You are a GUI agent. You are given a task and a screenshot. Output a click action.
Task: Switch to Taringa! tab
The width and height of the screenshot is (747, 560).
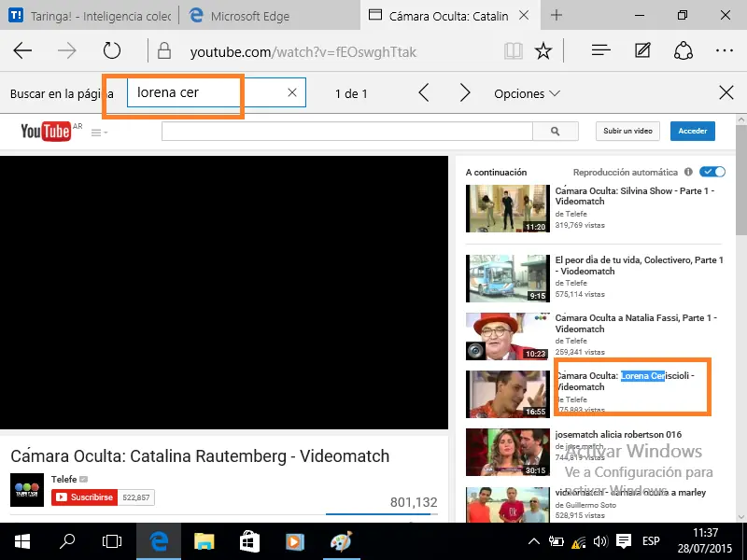(90, 16)
